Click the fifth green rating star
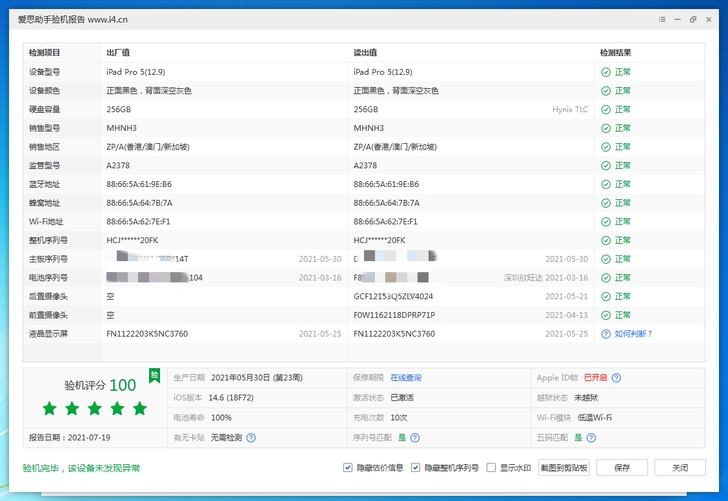The height and width of the screenshot is (501, 728). tap(140, 409)
